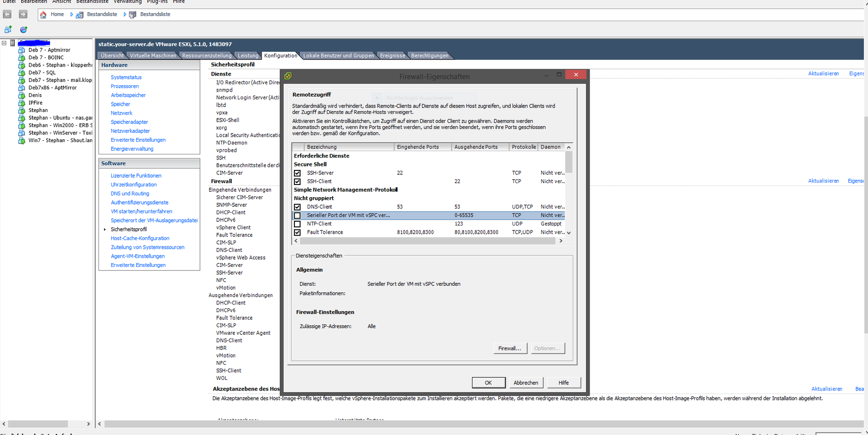Screen dimensions: 868x435
Task: Uncheck the SSH-Client checkbox
Action: (x=298, y=181)
